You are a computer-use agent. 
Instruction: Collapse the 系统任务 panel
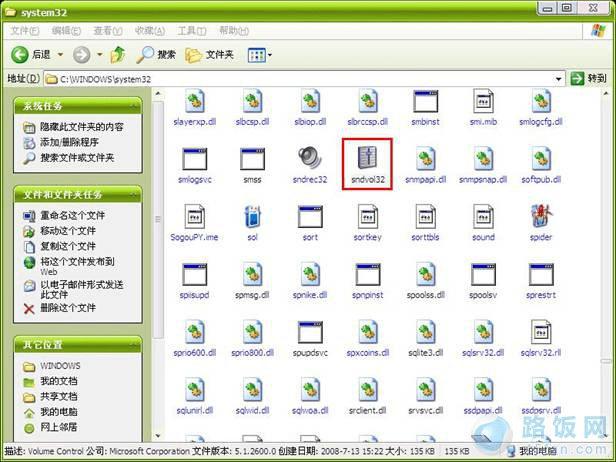click(134, 106)
